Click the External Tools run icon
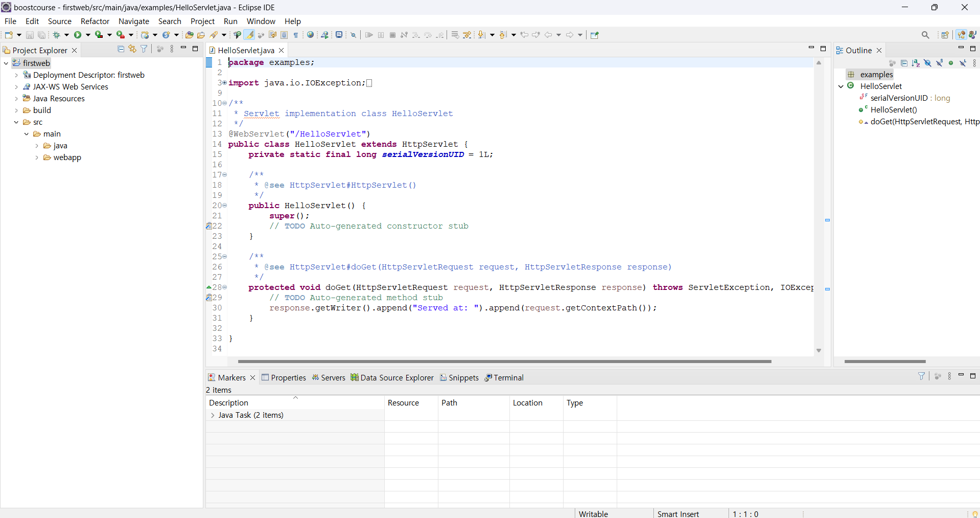 [x=121, y=35]
